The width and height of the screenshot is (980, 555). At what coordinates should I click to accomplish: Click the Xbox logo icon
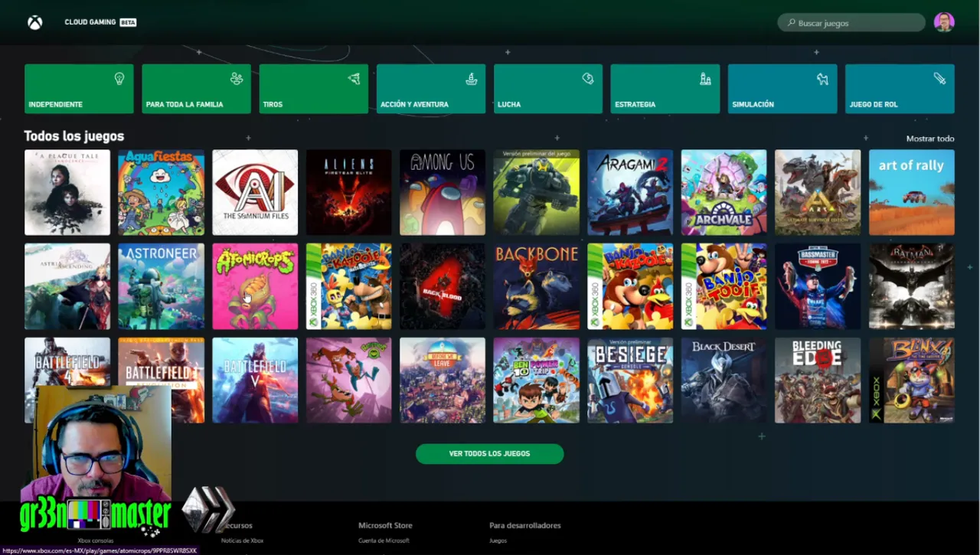click(35, 23)
